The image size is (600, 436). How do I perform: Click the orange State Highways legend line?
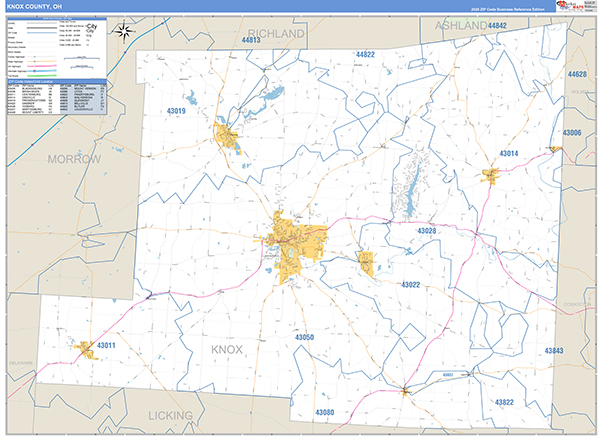click(x=42, y=61)
